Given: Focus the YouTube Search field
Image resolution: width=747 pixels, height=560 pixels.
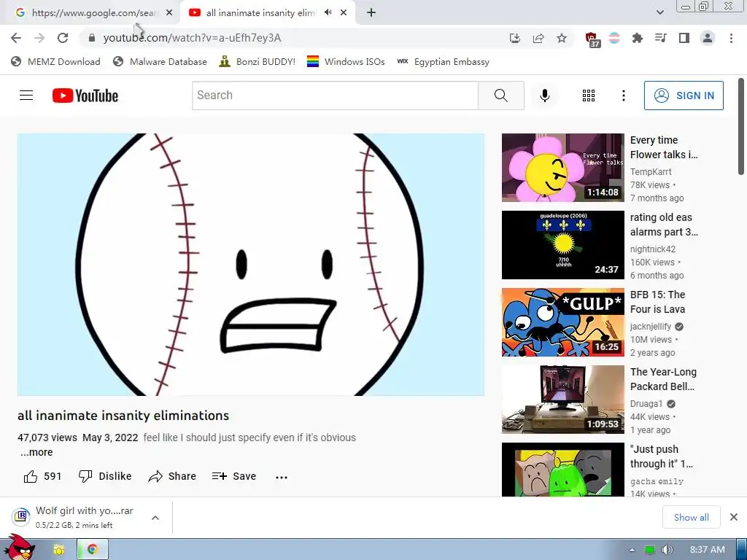Looking at the screenshot, I should (x=335, y=96).
